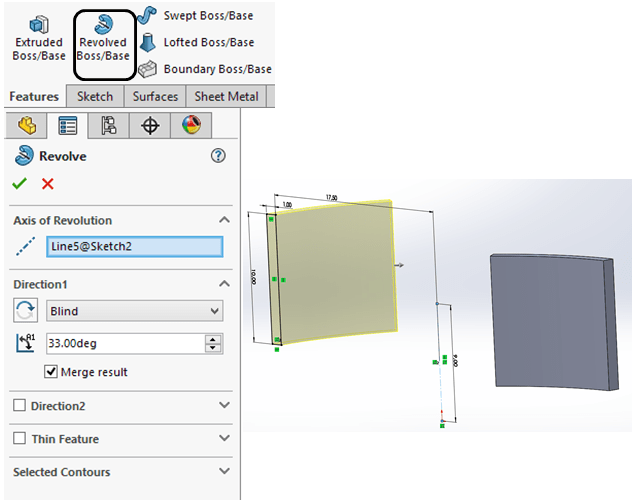Cancel the revolve with red X
Screen dimensions: 632x500
click(47, 184)
